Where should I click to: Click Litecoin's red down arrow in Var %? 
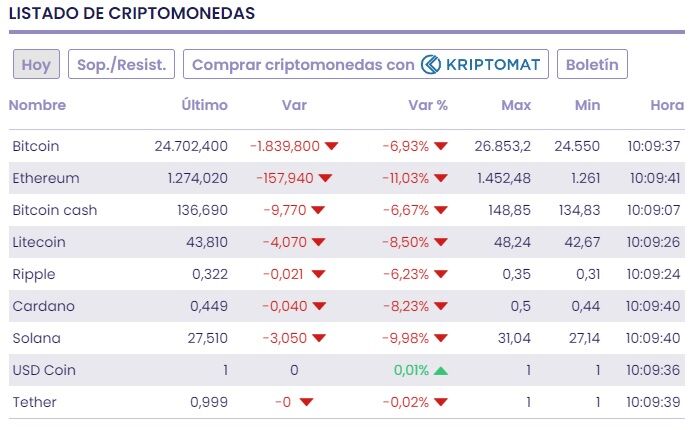tap(441, 242)
